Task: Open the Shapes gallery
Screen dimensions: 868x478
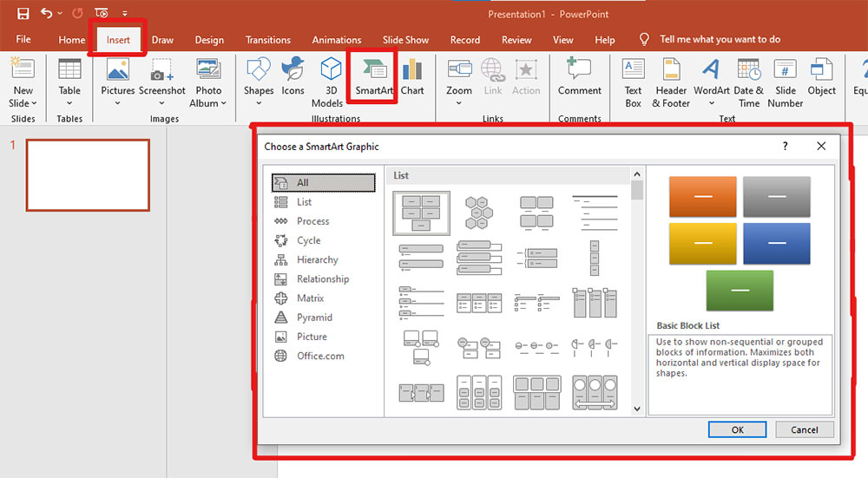Action: [x=259, y=77]
